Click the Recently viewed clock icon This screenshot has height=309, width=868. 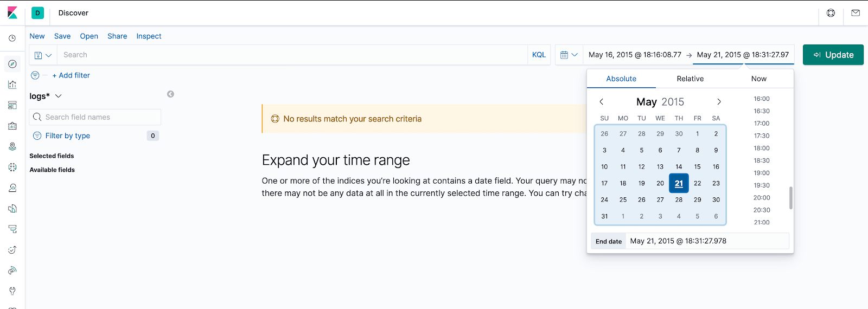(x=12, y=38)
